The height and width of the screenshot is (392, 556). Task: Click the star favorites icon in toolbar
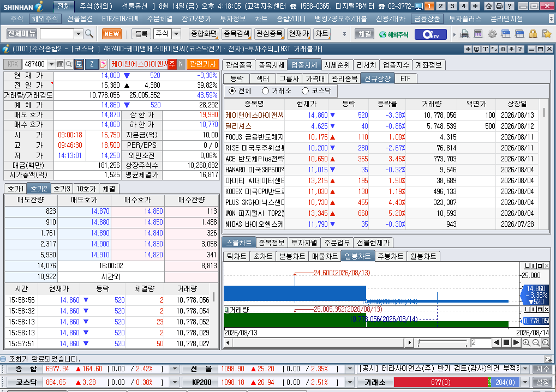point(546,34)
